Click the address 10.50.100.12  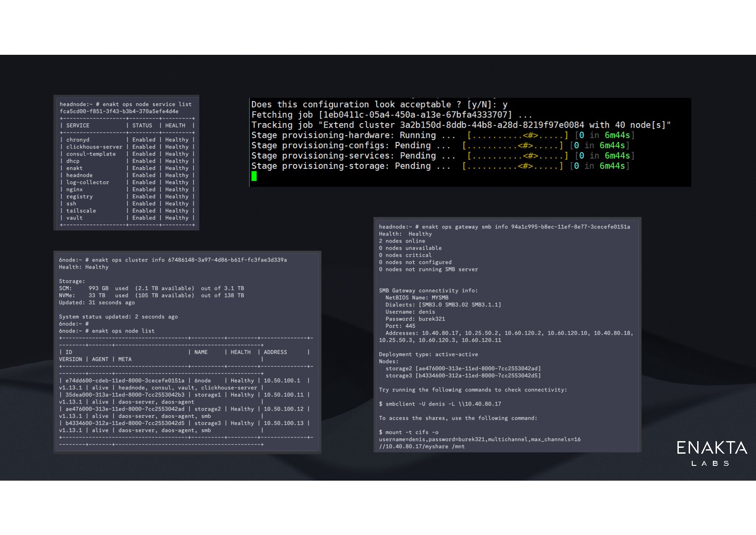click(284, 409)
